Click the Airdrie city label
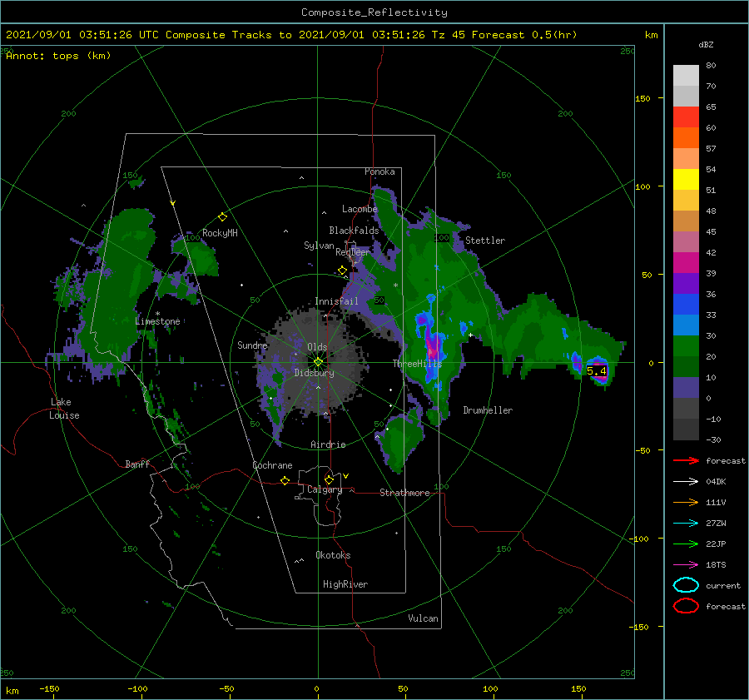Viewport: 749px width, 700px height. click(x=328, y=444)
